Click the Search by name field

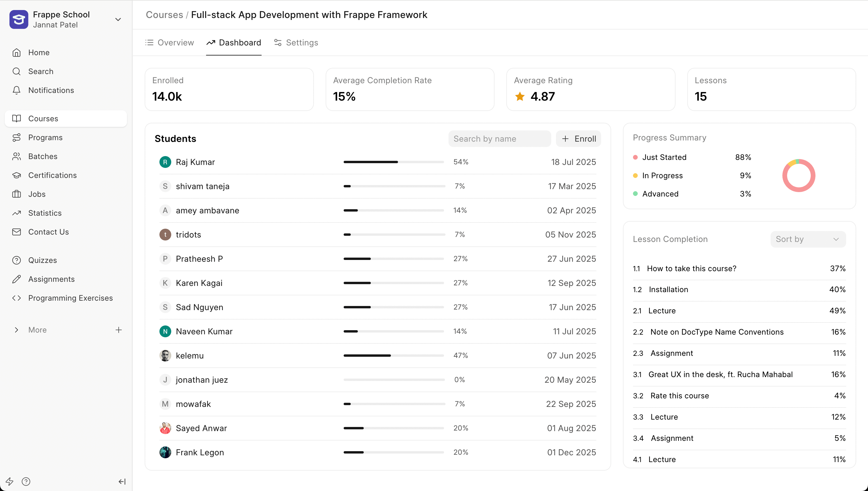(x=499, y=139)
